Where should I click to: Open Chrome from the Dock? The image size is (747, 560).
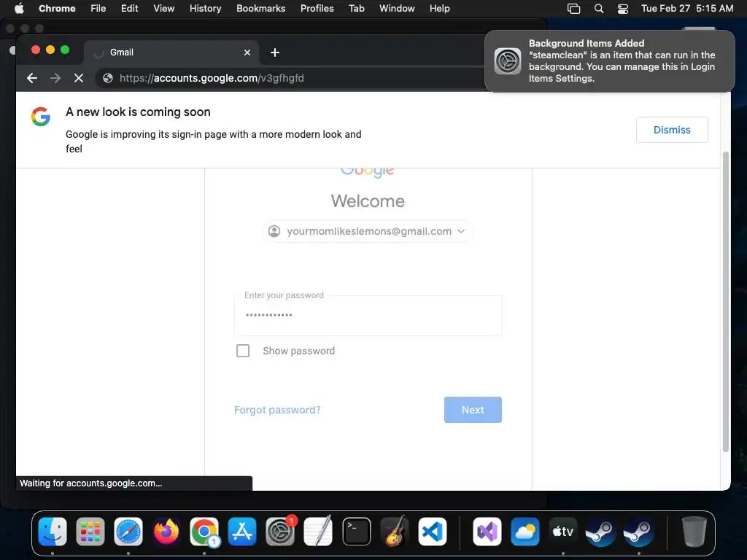(204, 532)
